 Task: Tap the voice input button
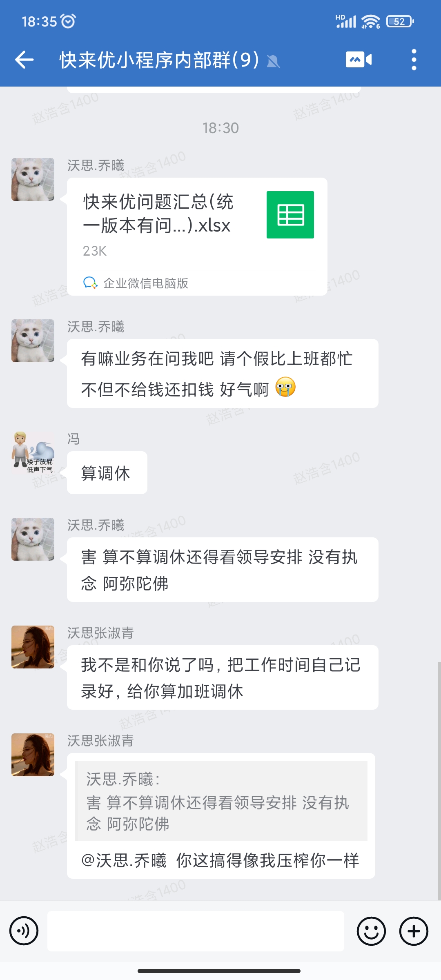click(x=24, y=931)
